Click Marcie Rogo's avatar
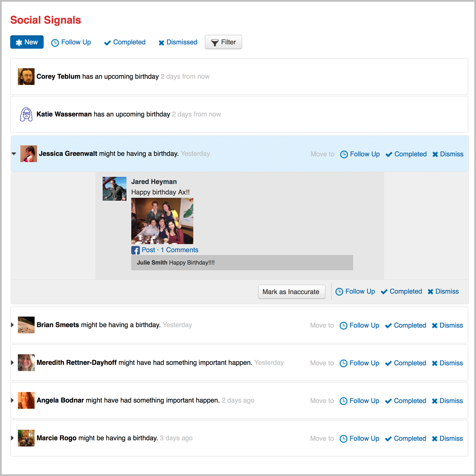This screenshot has height=476, width=476. 26,438
